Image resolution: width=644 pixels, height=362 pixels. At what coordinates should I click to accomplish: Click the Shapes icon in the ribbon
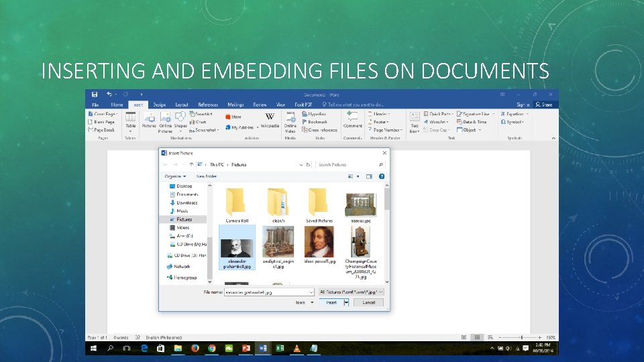(x=180, y=117)
